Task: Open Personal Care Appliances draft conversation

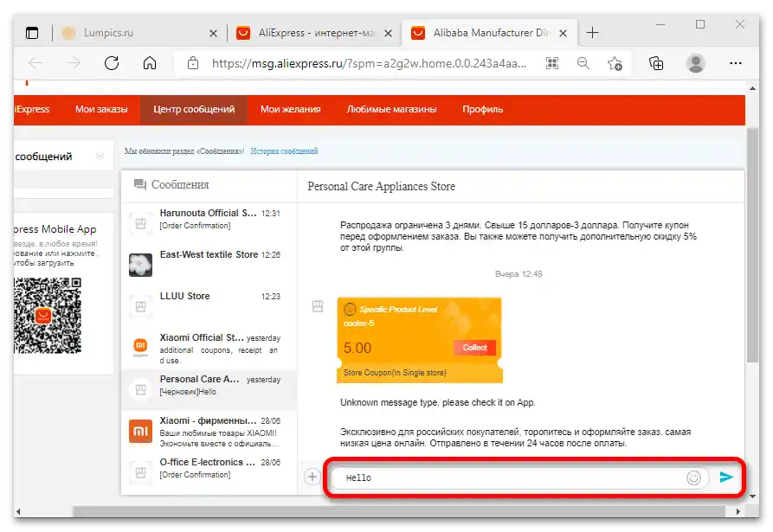Action: point(209,389)
